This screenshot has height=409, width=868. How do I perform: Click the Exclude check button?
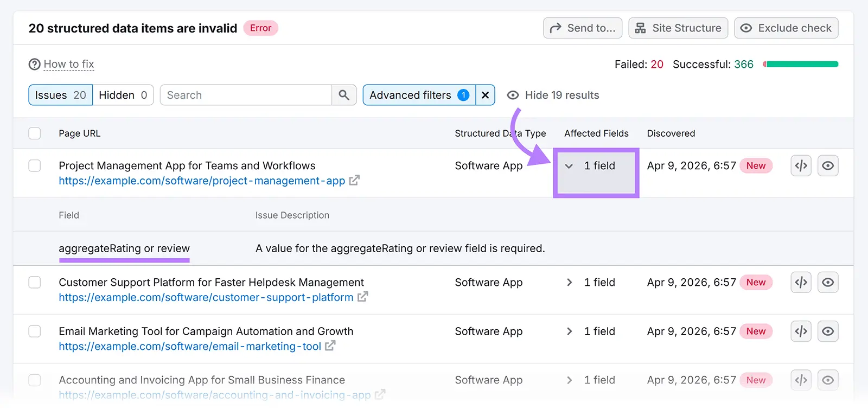[786, 28]
